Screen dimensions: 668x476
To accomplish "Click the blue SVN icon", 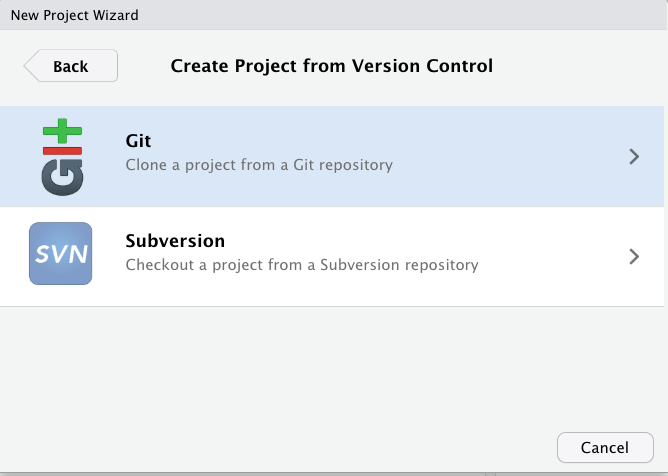I will click(x=60, y=255).
